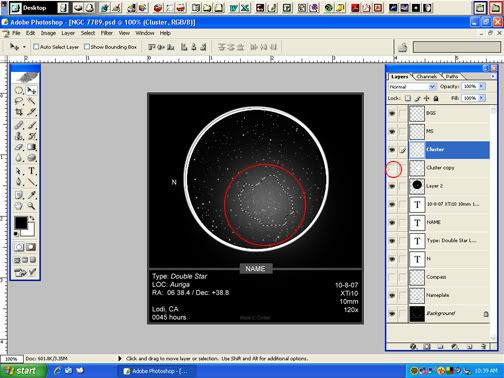This screenshot has height=378, width=504.
Task: Expand the Opacity slider arrow
Action: 482,86
